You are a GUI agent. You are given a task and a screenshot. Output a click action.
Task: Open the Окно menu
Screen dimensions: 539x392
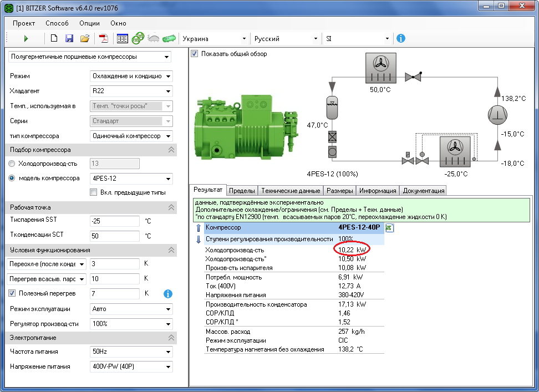point(118,23)
